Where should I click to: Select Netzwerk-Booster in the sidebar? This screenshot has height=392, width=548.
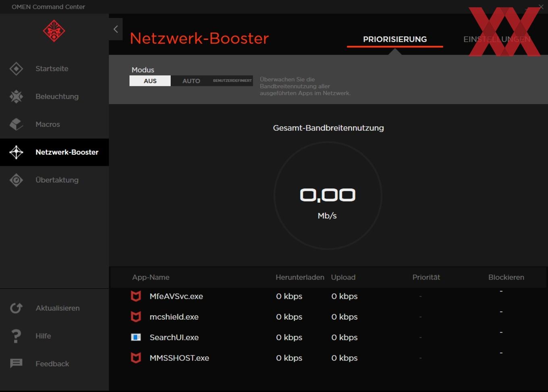[x=67, y=152]
